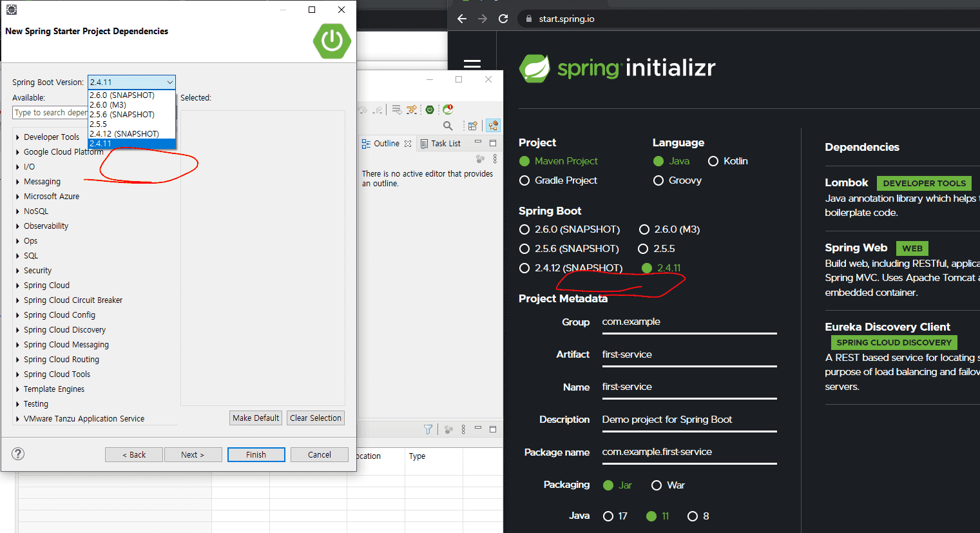Screen dimensions: 980x533
Task: Select the Kotlin language radio button
Action: coord(713,161)
